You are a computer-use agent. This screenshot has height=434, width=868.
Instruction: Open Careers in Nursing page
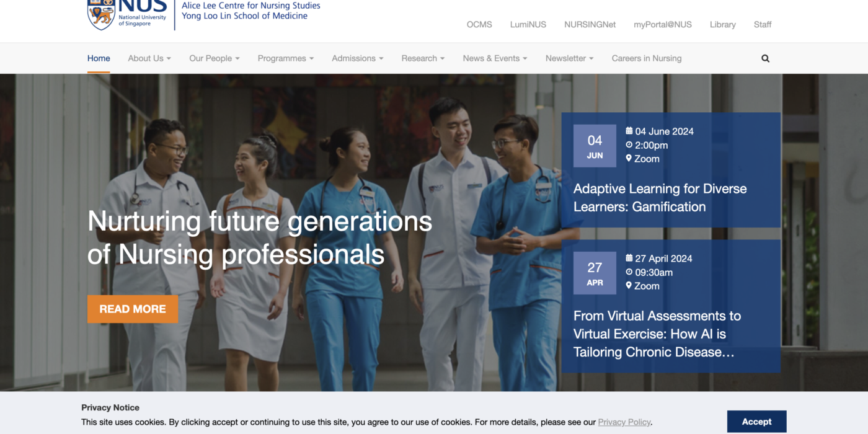(646, 58)
